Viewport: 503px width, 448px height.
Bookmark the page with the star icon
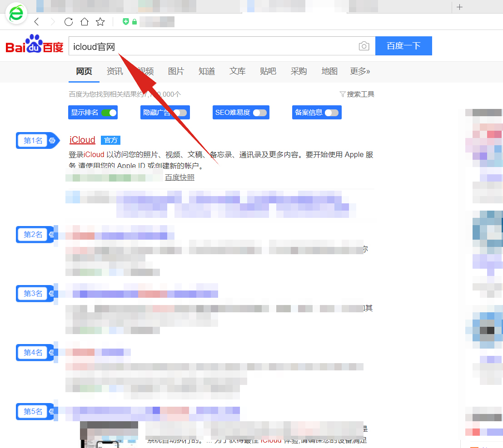coord(100,22)
